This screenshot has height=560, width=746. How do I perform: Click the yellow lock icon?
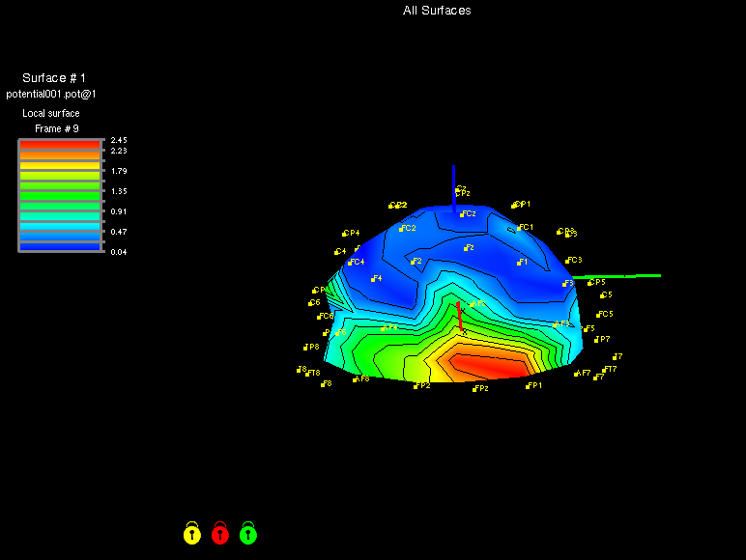tap(192, 533)
